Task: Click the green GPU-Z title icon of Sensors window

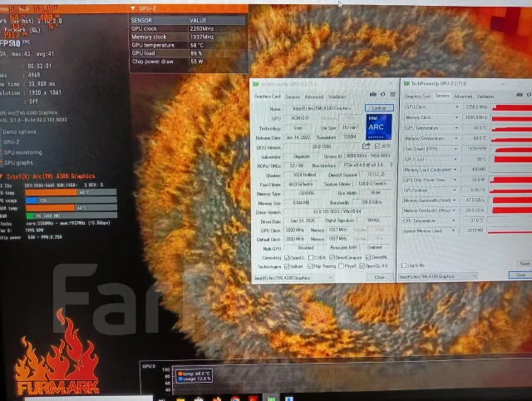Action: [x=406, y=83]
